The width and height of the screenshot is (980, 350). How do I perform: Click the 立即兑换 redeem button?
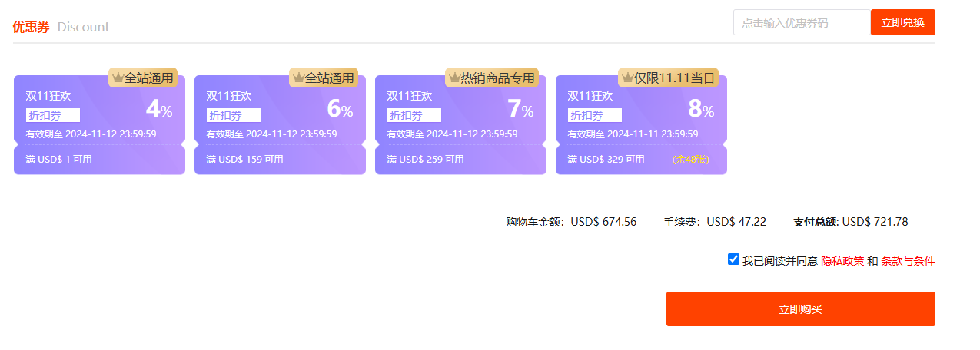coord(902,22)
